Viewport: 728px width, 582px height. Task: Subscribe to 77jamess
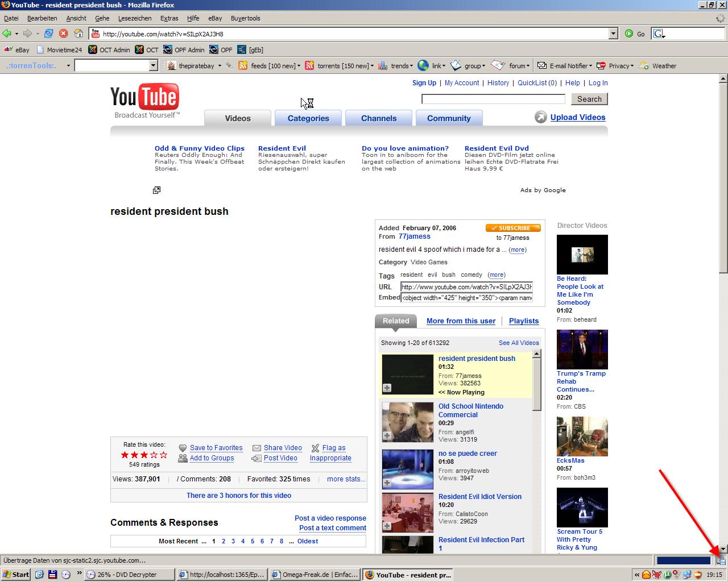coord(513,228)
